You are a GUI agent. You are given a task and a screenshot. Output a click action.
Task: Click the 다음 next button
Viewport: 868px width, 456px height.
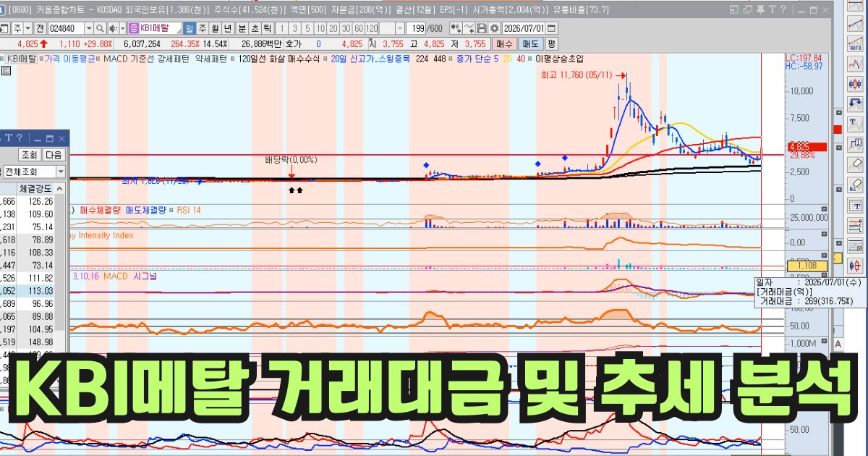[x=54, y=155]
